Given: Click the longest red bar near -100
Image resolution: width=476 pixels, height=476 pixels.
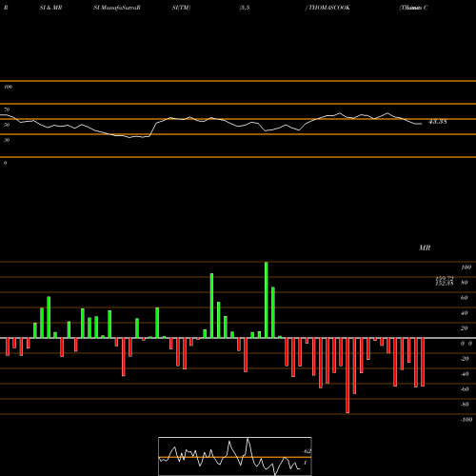Looking at the screenshot, I should click(347, 375).
